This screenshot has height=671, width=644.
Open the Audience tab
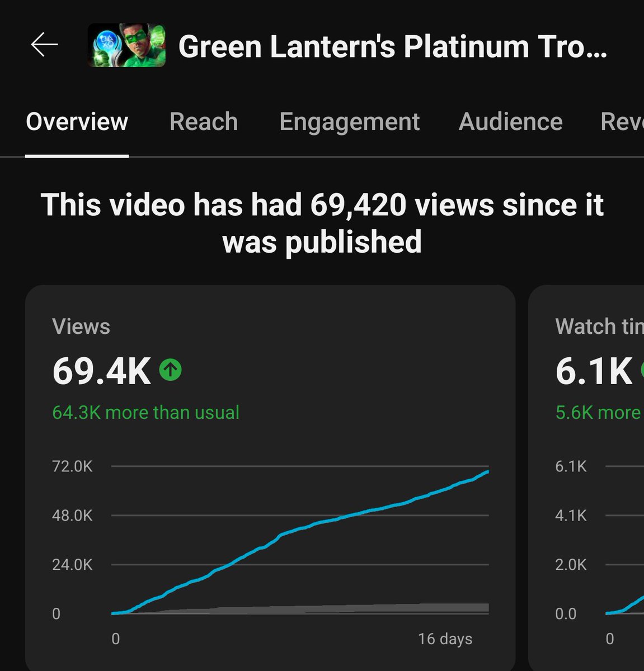point(511,121)
